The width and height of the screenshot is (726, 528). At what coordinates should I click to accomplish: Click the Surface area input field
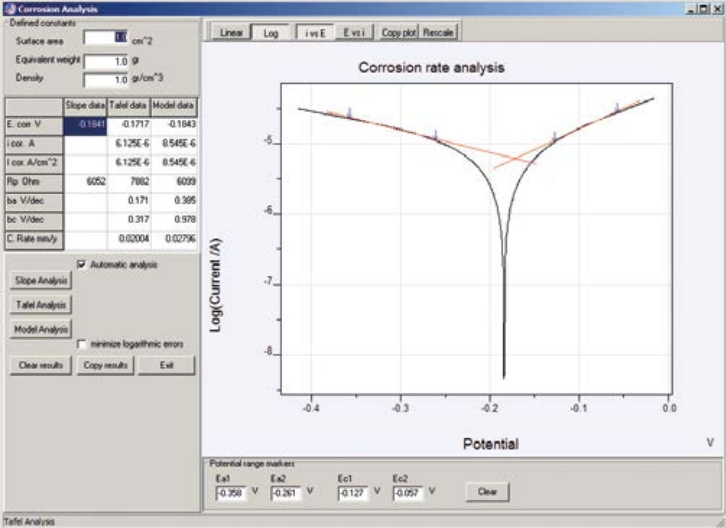pyautogui.click(x=105, y=38)
